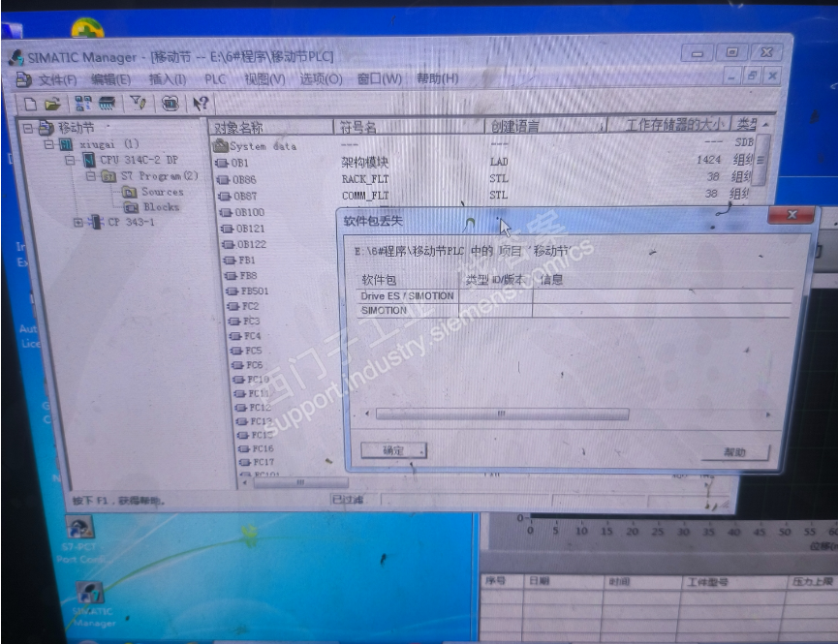Image resolution: width=838 pixels, height=644 pixels.
Task: Open the 编辑(E) menu
Action: [x=110, y=79]
